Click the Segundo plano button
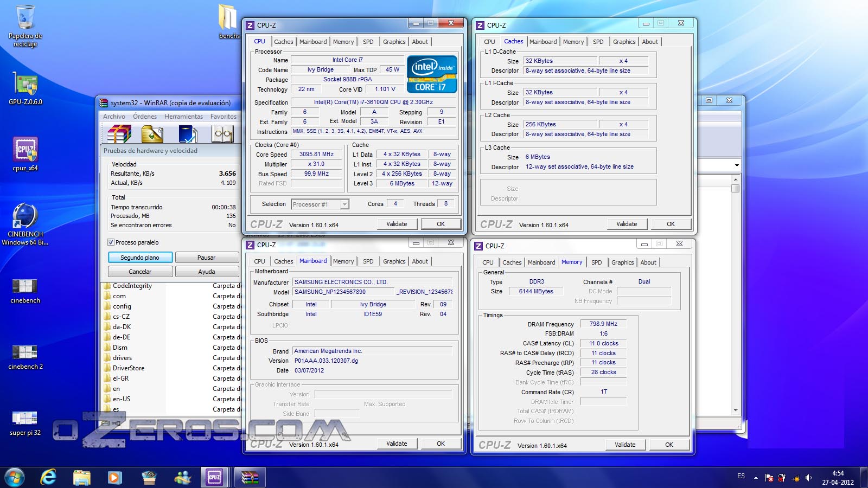The height and width of the screenshot is (488, 868). tap(140, 258)
